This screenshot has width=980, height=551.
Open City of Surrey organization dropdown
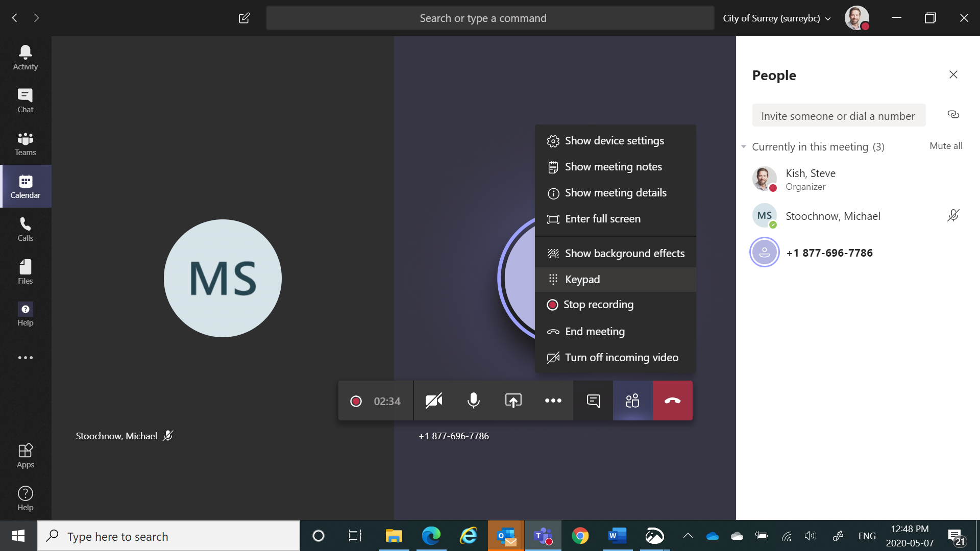777,18
